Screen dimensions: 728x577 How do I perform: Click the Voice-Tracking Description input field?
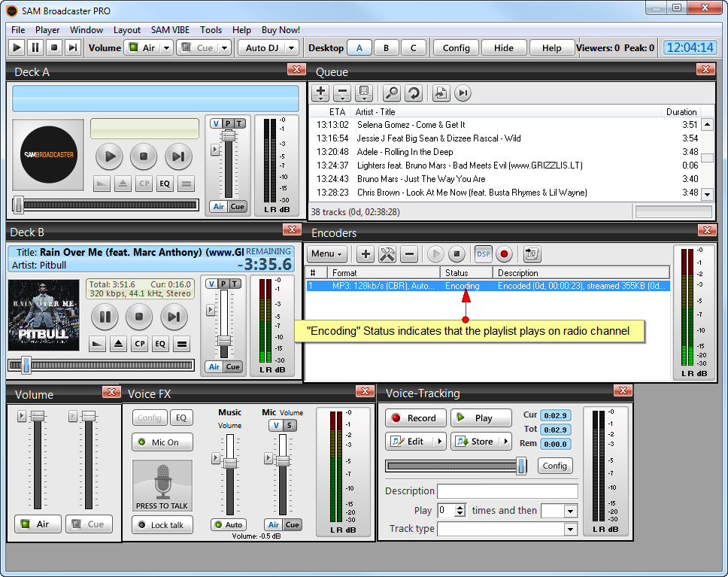[x=508, y=491]
